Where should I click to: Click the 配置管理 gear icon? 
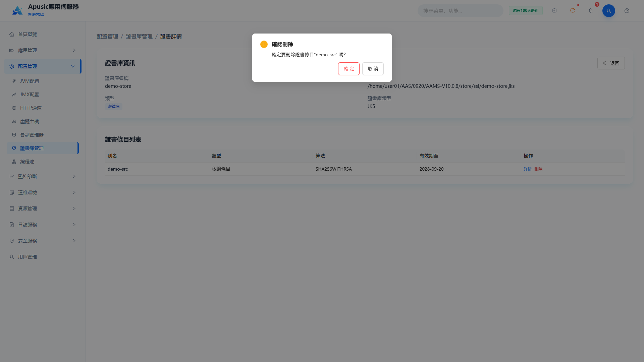coord(12,66)
